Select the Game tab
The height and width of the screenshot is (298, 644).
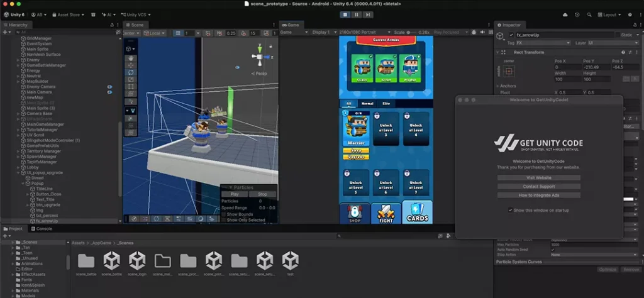pyautogui.click(x=291, y=25)
